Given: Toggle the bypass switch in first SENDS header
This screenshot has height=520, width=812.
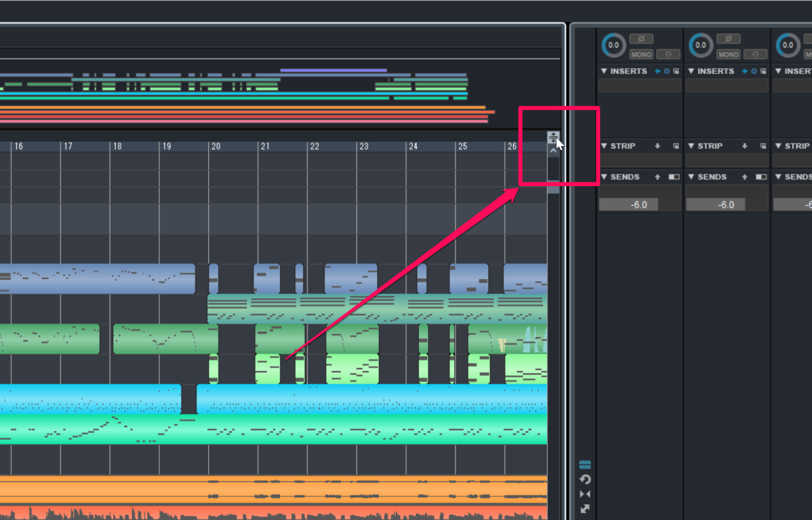Looking at the screenshot, I should click(674, 177).
